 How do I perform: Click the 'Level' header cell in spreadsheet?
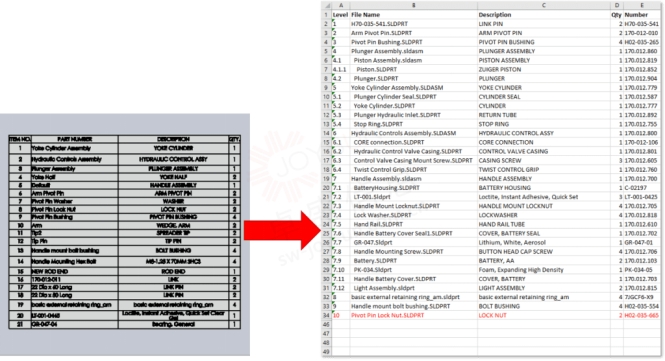[x=341, y=15]
